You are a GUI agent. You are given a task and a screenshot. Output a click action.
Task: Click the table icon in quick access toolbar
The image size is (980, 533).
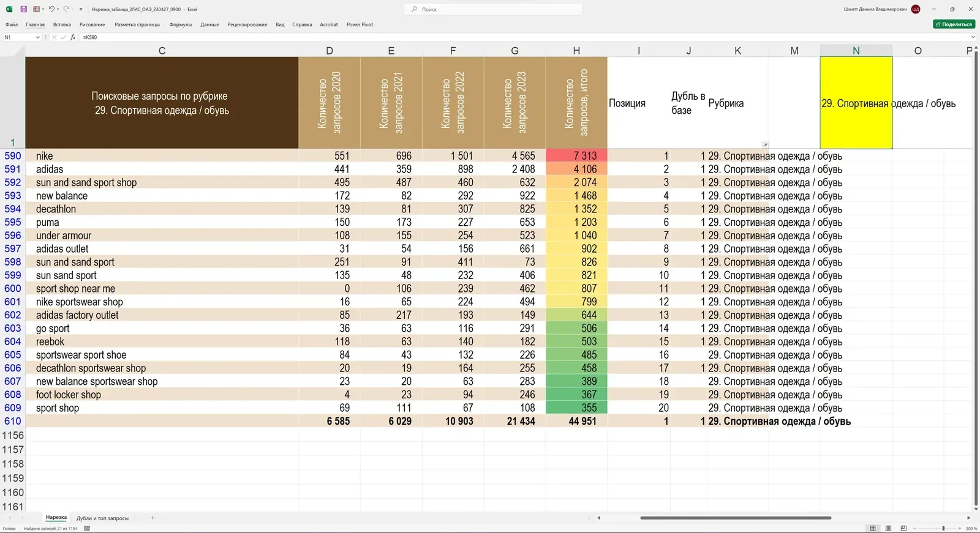click(36, 9)
